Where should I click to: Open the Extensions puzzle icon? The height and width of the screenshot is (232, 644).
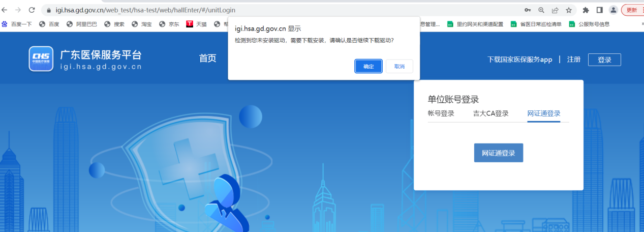click(x=586, y=10)
